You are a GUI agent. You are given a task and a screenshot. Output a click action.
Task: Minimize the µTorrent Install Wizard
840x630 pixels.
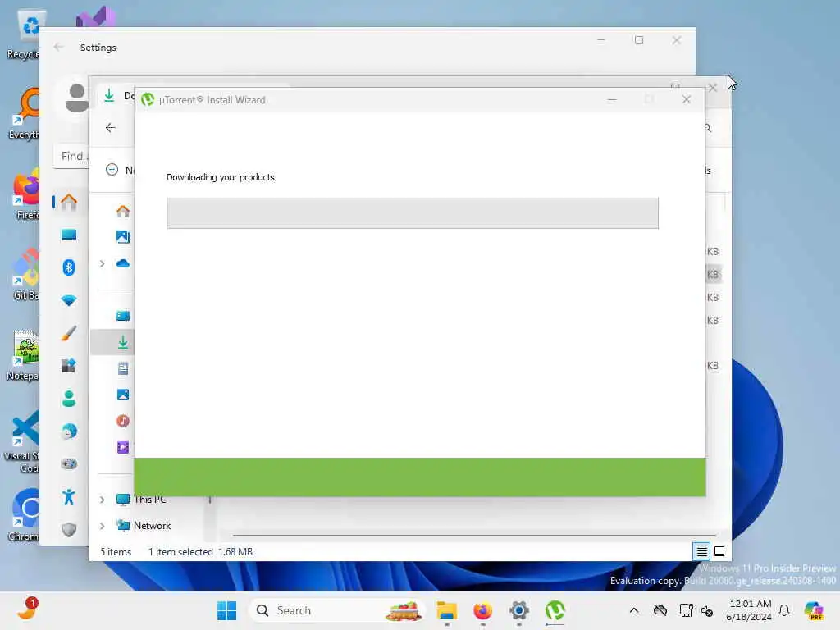pos(612,99)
